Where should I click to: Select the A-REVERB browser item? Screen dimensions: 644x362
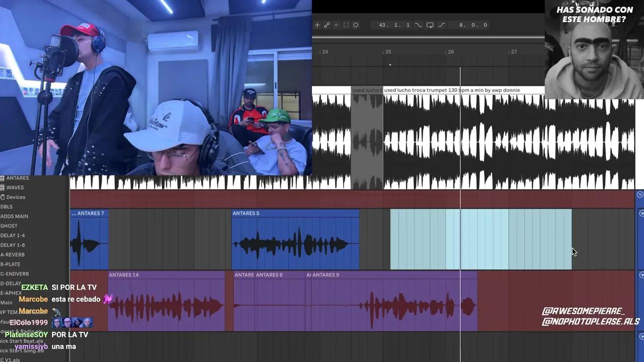[13, 254]
